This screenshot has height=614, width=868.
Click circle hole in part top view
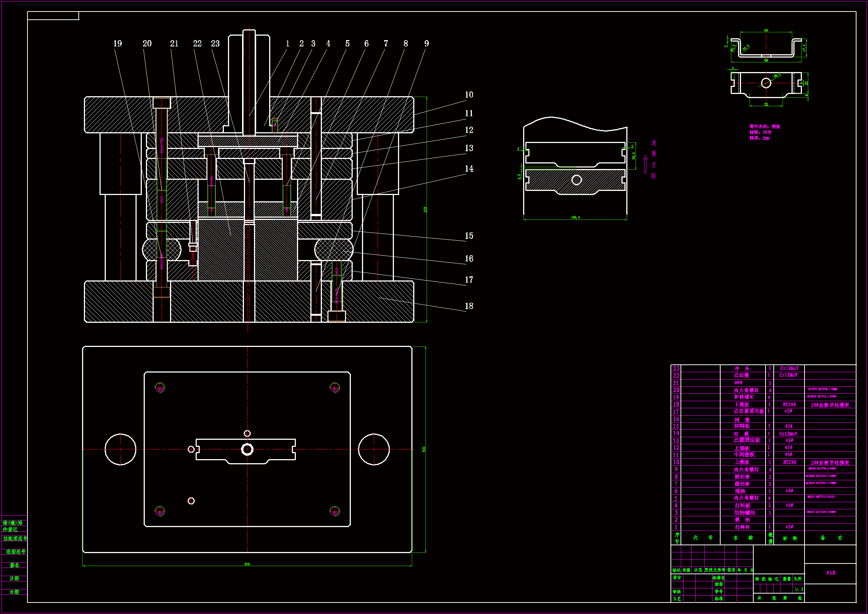pyautogui.click(x=766, y=83)
